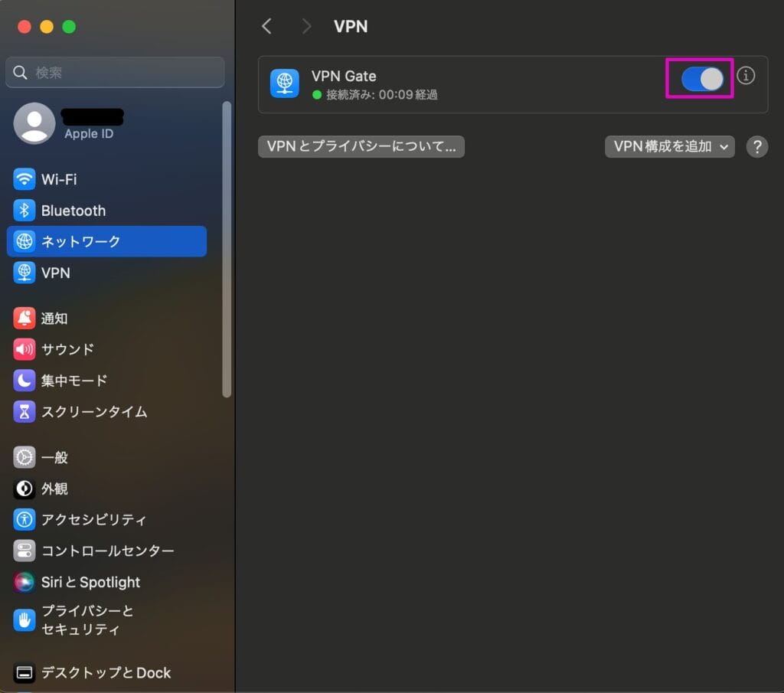
Task: Open Bluetooth settings in sidebar
Action: point(106,211)
